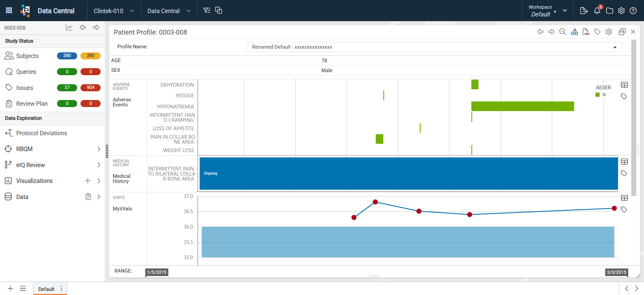Click the yellow 380 Subjects badge
This screenshot has width=644, height=295.
tap(91, 56)
